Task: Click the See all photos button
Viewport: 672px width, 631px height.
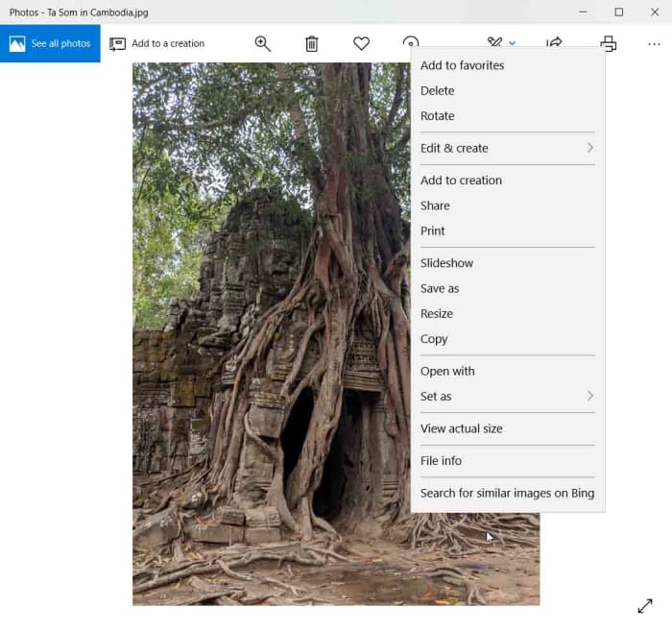Action: [50, 43]
